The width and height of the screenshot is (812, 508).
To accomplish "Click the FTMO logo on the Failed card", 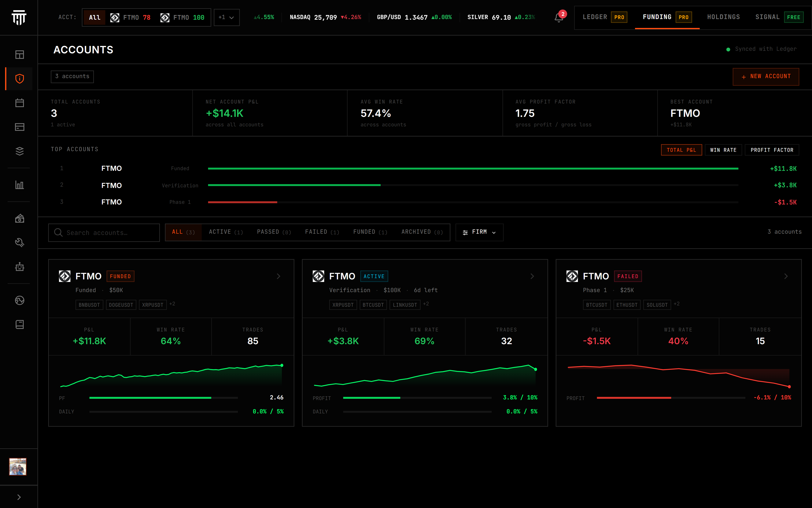I will tap(572, 276).
